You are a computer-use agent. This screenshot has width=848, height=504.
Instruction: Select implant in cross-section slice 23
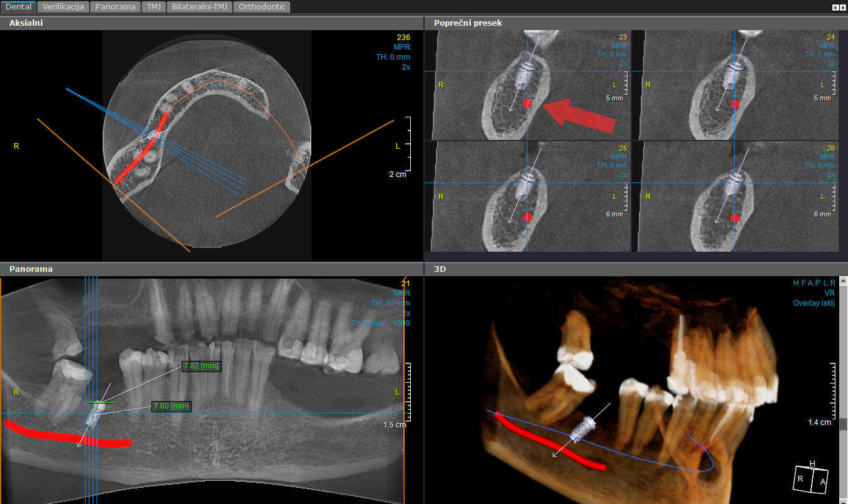523,73
